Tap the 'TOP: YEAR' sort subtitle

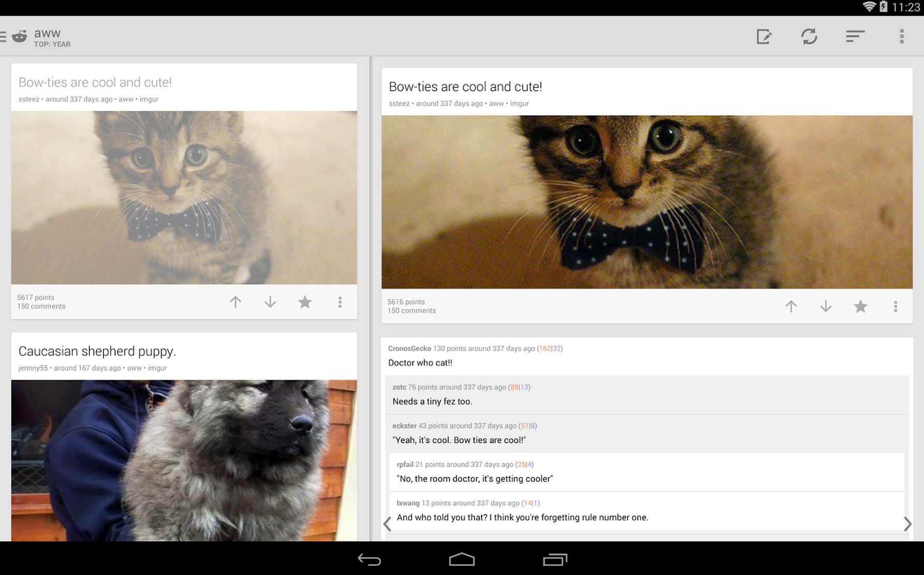click(52, 44)
